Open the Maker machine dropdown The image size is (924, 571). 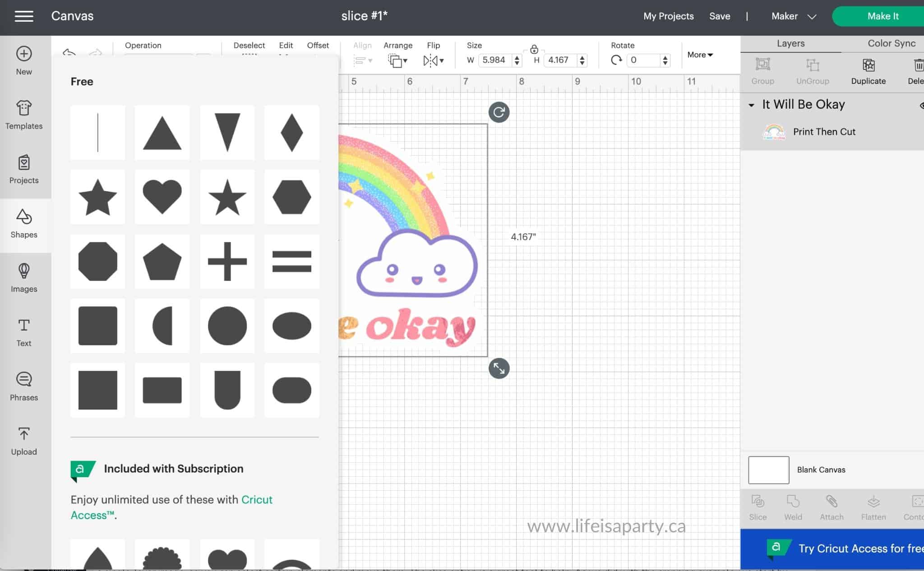[794, 16]
